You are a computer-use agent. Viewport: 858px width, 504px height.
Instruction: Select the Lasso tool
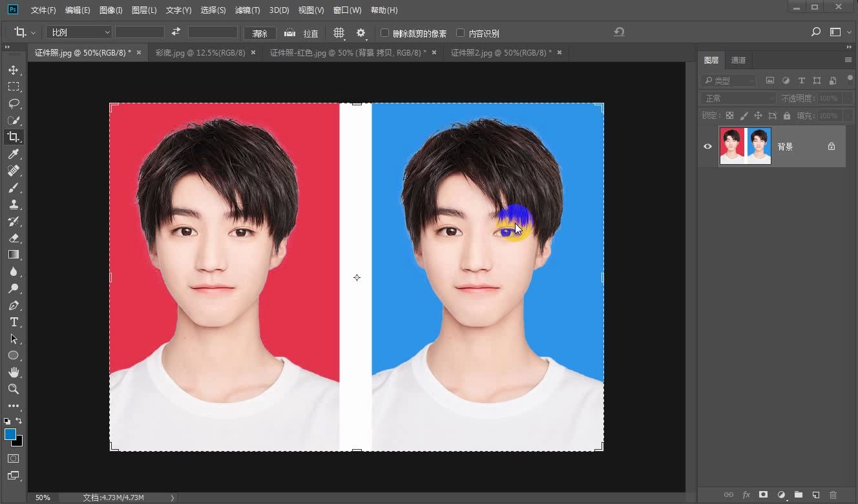tap(13, 103)
